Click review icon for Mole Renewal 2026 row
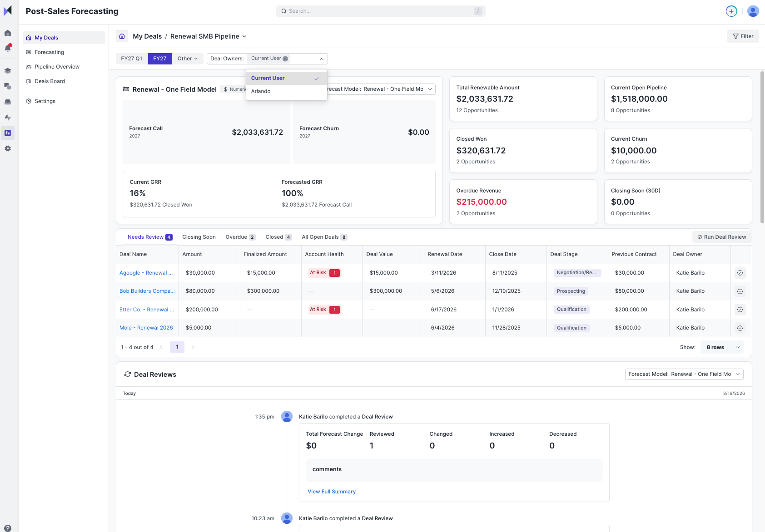765x532 pixels. click(x=740, y=328)
